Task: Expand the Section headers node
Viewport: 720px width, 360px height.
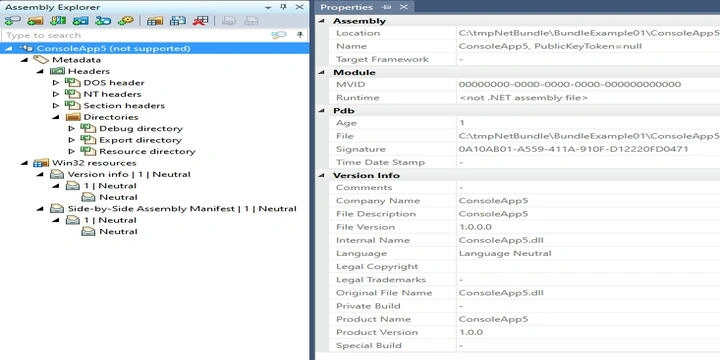Action: pyautogui.click(x=56, y=106)
